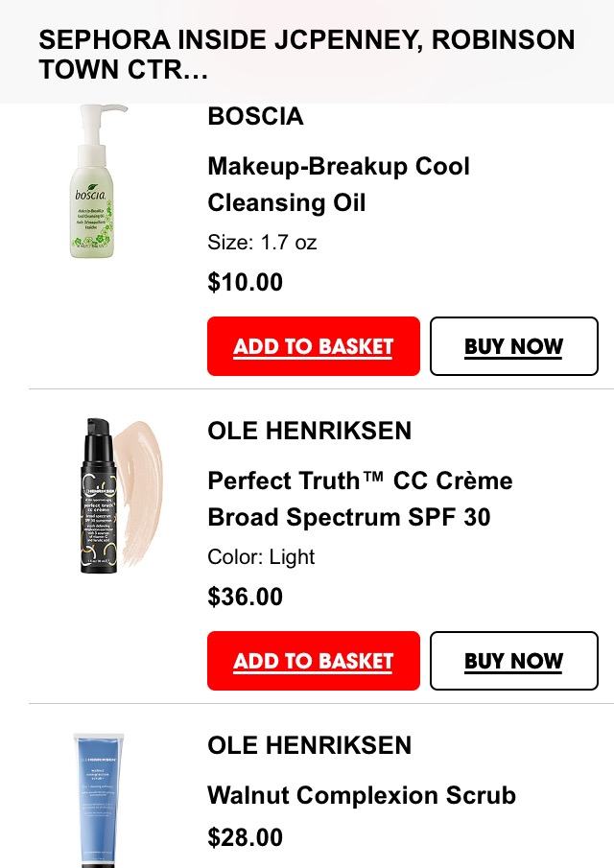
Task: Select the BOSCIA brand name
Action: (255, 116)
